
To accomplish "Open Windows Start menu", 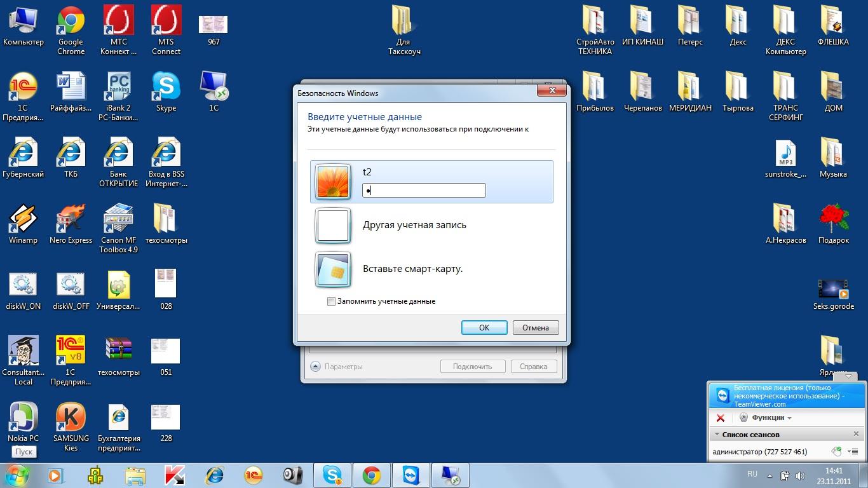I will (16, 475).
